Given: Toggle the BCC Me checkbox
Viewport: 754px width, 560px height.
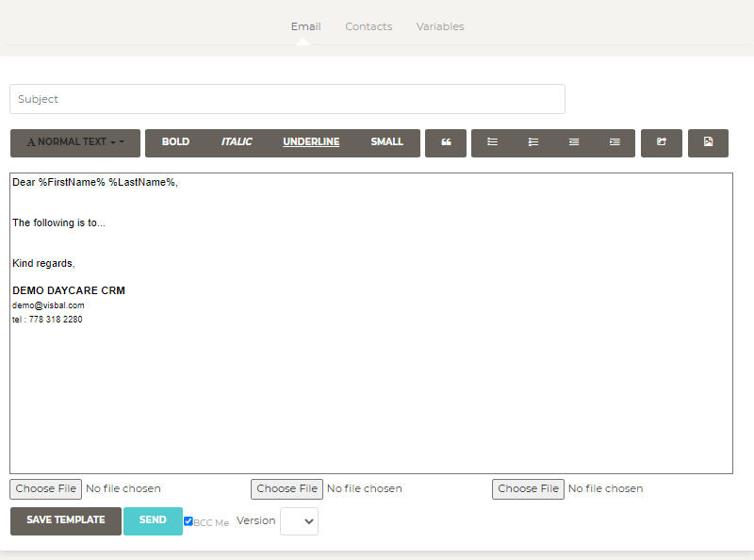Looking at the screenshot, I should (188, 521).
